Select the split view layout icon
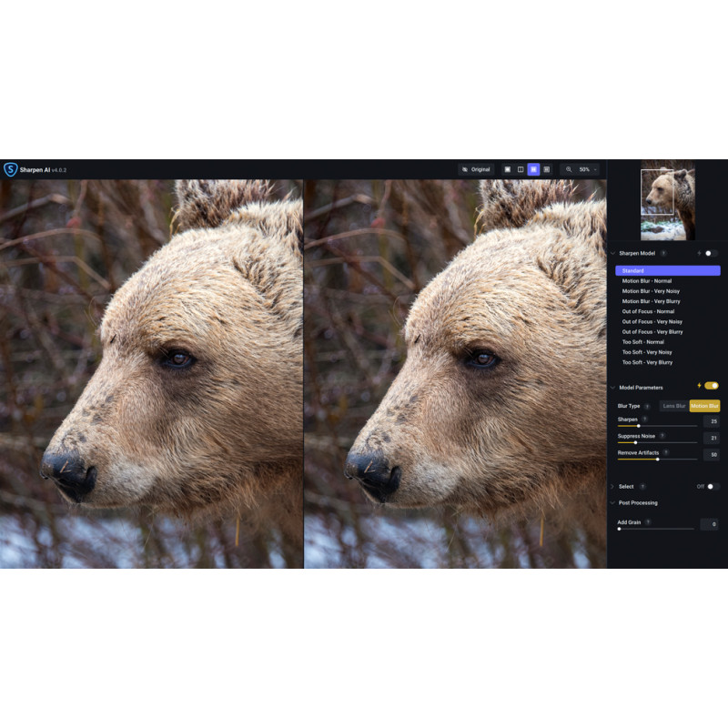728x728 pixels. coord(521,169)
